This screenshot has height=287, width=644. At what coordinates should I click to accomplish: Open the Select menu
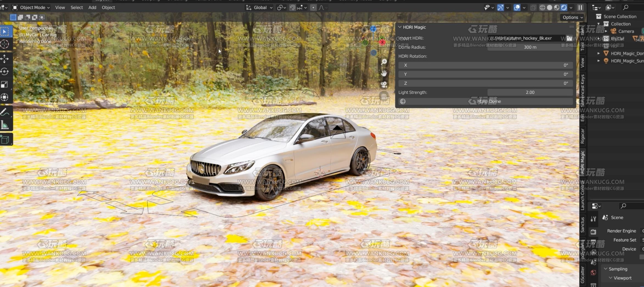coord(77,8)
